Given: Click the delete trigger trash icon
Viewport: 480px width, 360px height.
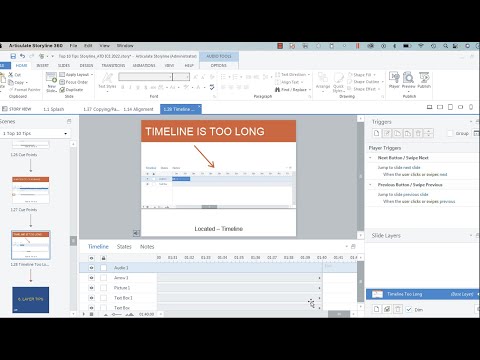Looking at the screenshot, I should [x=418, y=133].
